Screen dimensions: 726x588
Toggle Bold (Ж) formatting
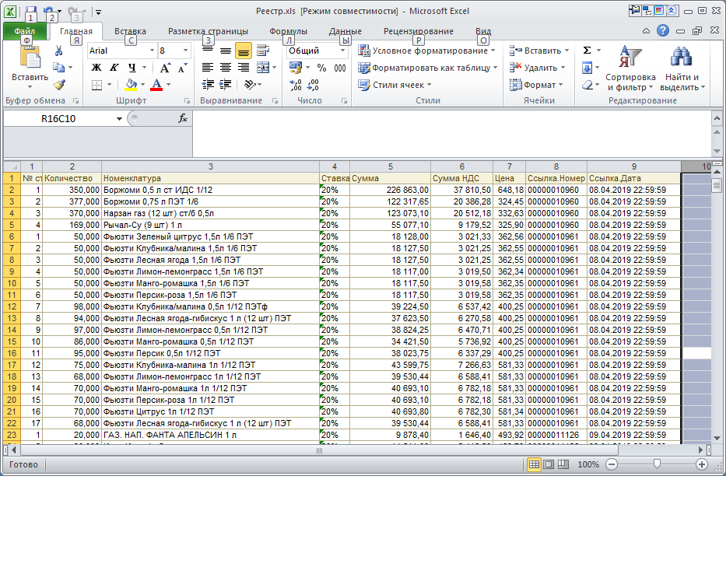coord(96,68)
